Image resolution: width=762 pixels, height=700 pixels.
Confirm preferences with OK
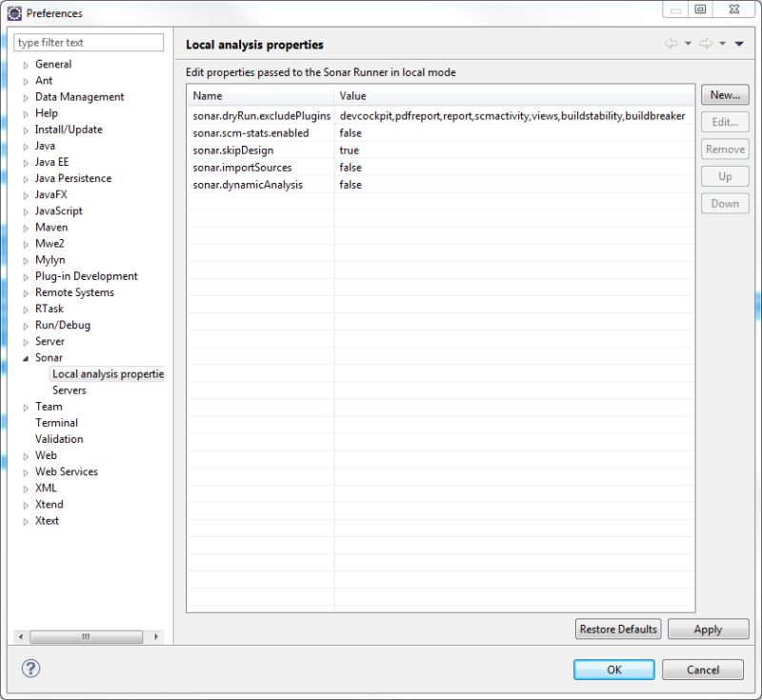pyautogui.click(x=613, y=670)
